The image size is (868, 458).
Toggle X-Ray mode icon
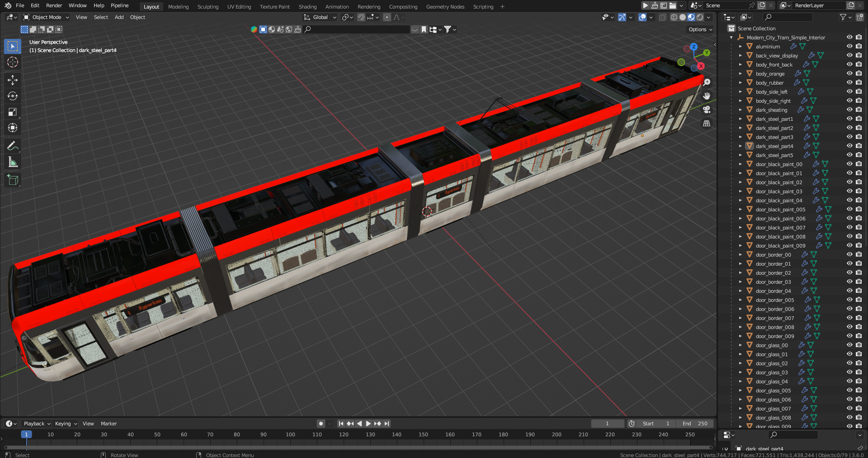pyautogui.click(x=662, y=17)
